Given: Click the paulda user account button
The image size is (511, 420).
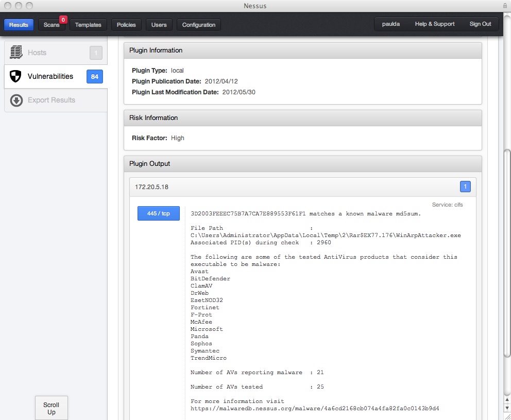Looking at the screenshot, I should 391,24.
